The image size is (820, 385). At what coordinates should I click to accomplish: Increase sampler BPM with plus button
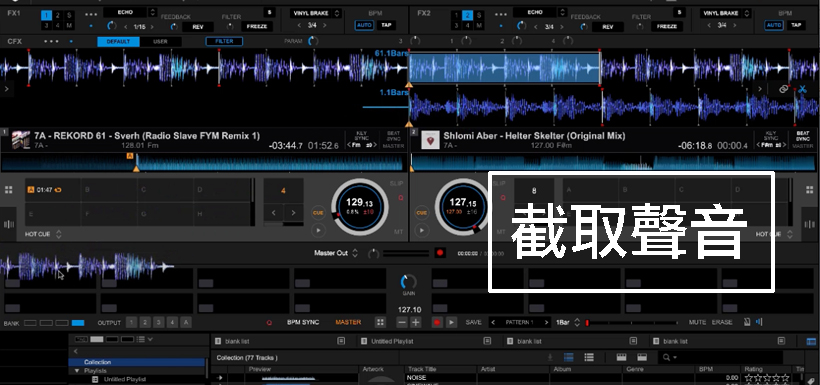point(416,322)
